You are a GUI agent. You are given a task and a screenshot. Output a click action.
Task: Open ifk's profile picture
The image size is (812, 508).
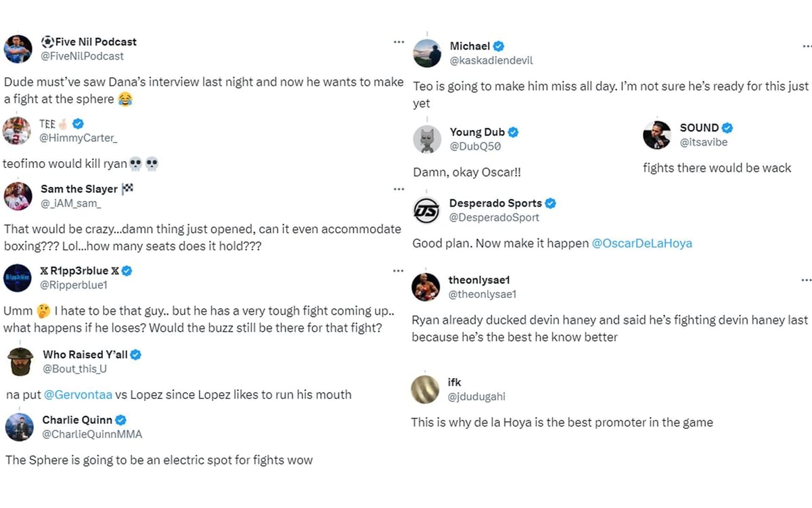424,389
